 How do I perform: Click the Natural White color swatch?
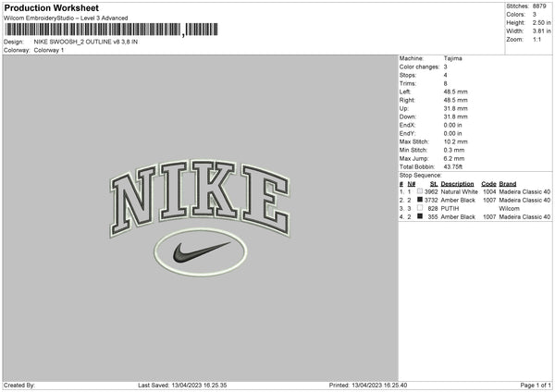click(420, 191)
